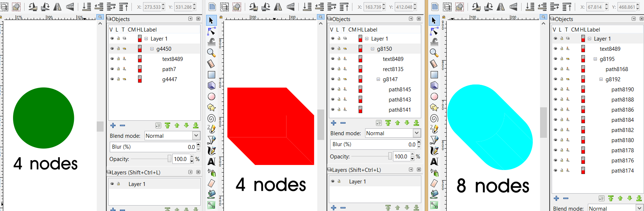Viewport: 644px width, 211px height.
Task: Click the add plus button below path8141
Action: (x=334, y=123)
